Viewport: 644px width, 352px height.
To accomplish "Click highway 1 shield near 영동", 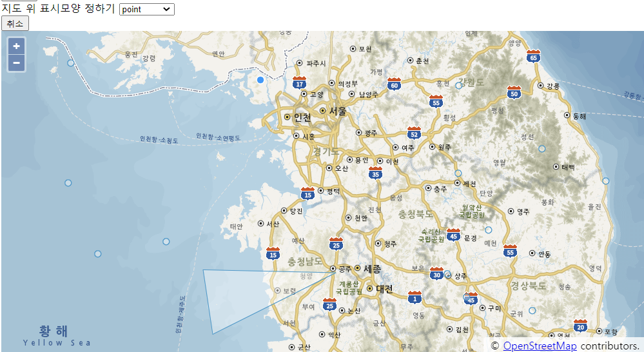I will coord(415,297).
